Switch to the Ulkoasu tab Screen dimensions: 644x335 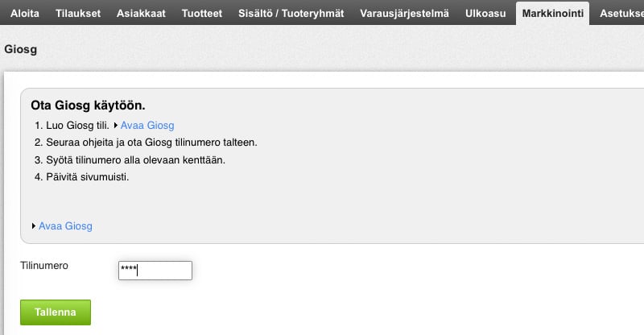(485, 13)
